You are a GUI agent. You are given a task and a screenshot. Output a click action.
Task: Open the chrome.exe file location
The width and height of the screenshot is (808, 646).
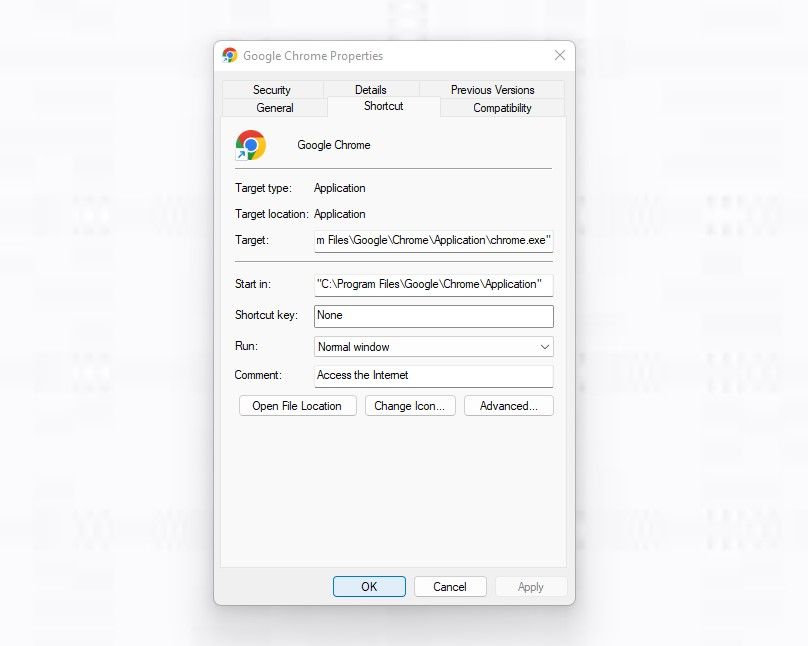coord(297,406)
